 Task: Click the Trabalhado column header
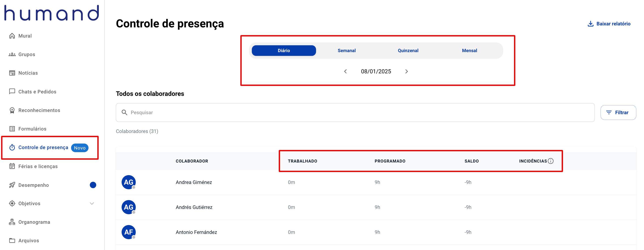302,161
